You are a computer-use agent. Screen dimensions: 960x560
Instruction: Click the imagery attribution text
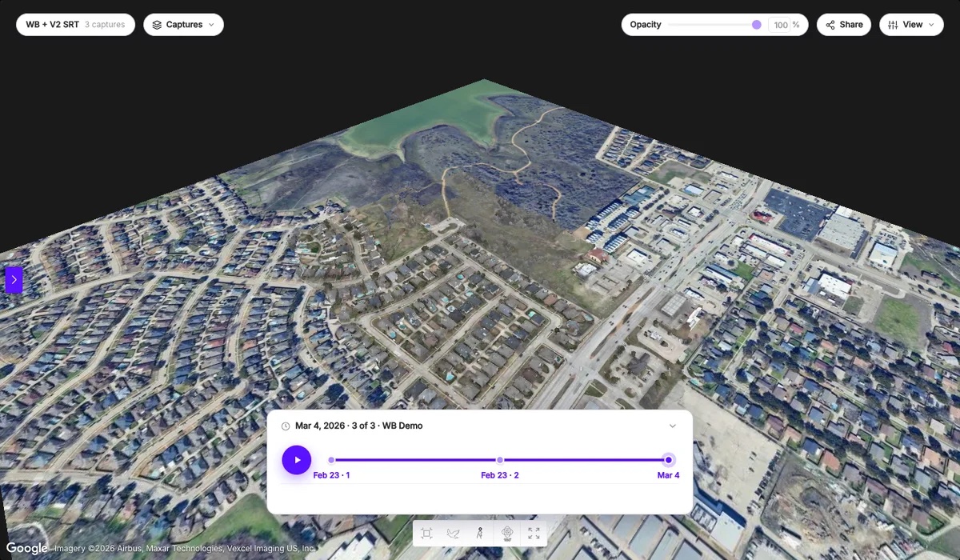(184, 549)
